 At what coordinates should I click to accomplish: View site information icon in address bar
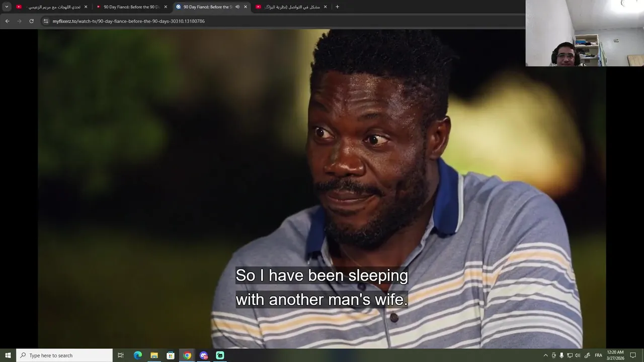click(x=46, y=21)
